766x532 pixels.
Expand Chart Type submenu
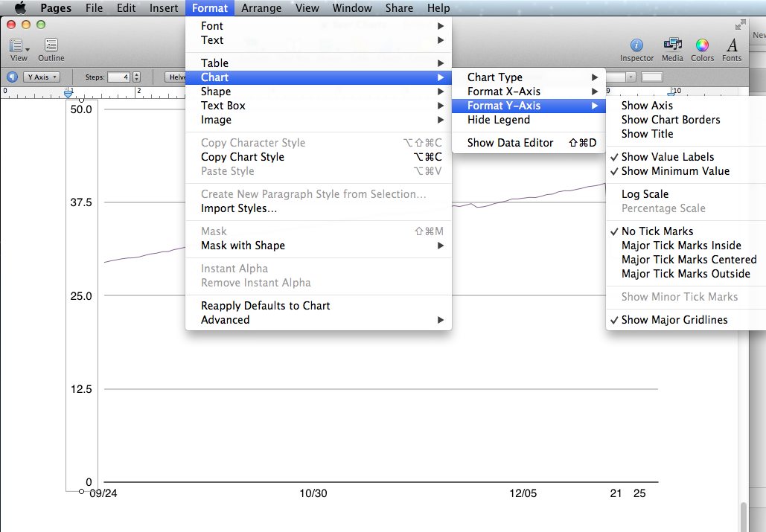click(529, 77)
